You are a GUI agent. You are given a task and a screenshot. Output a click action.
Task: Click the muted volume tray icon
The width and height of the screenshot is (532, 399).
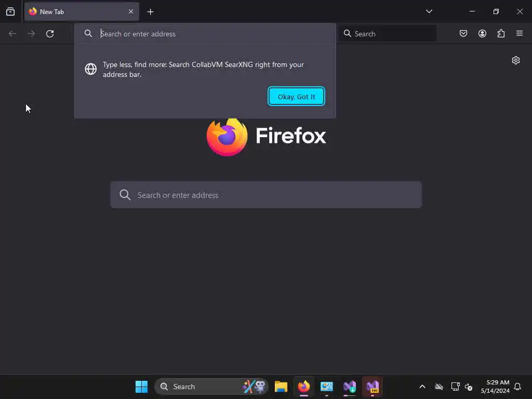point(469,387)
